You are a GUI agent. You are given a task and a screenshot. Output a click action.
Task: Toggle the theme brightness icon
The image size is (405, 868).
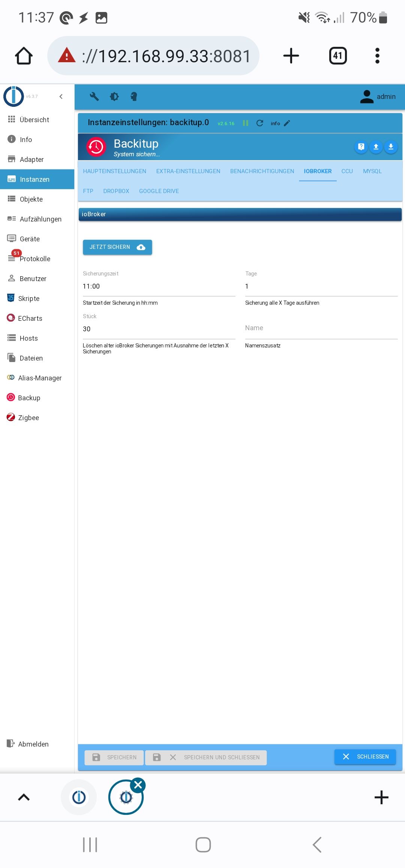(114, 96)
